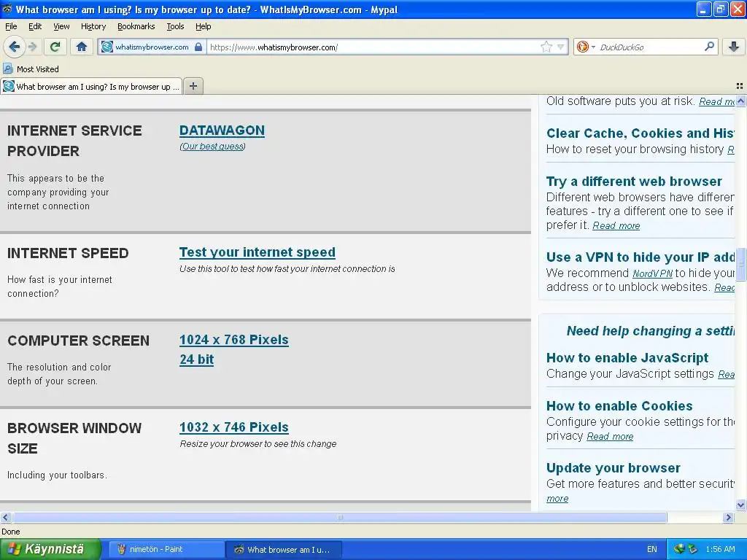
Task: Click the search magnifier icon
Action: pos(709,47)
